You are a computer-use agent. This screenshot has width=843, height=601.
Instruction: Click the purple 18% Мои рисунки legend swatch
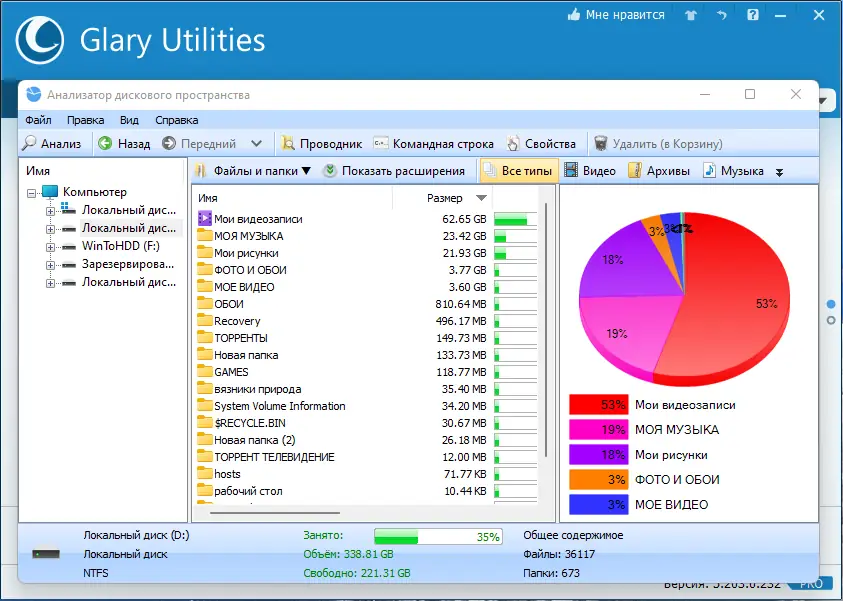click(x=598, y=455)
